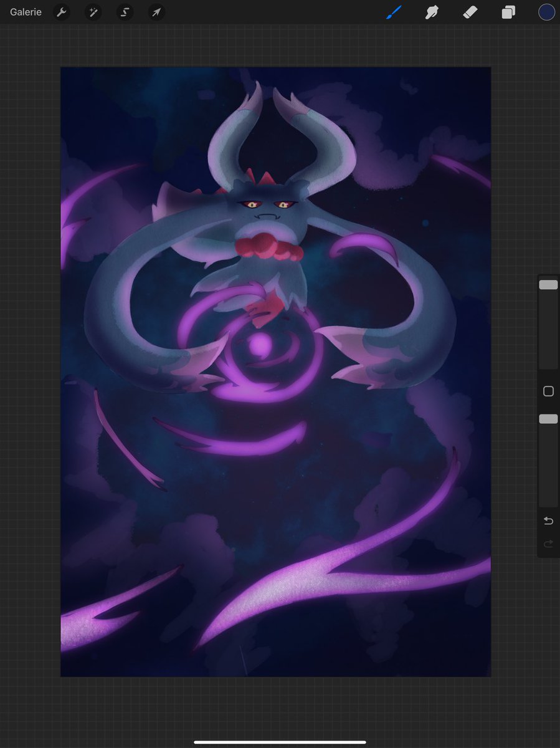Select the Brush paint tool

pos(394,12)
